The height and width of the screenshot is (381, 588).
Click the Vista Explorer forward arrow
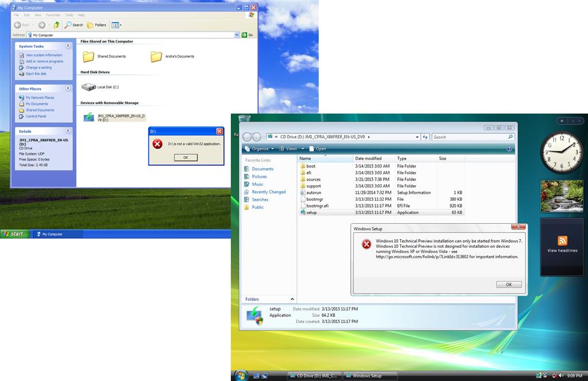coord(257,137)
